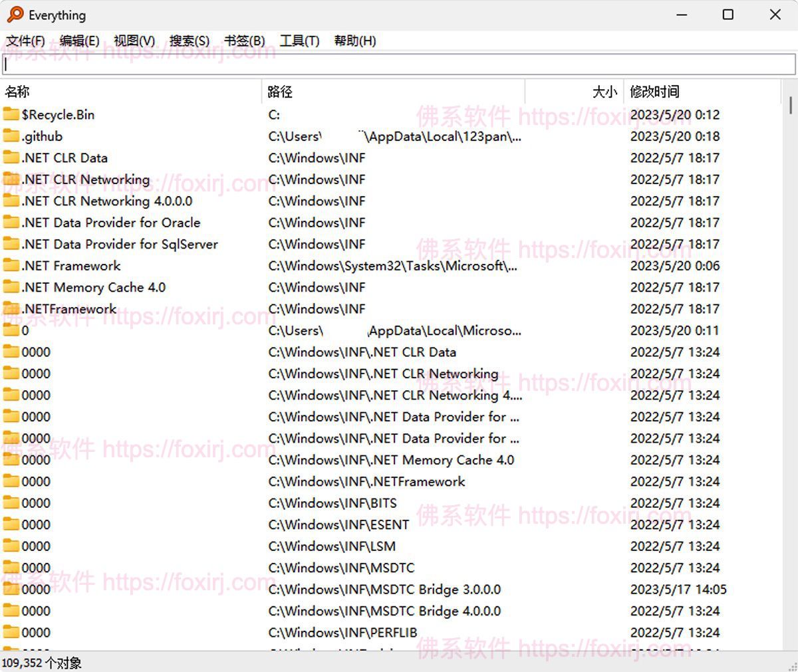The width and height of the screenshot is (798, 672).
Task: Toggle sort by 名称 column header
Action: point(17,91)
